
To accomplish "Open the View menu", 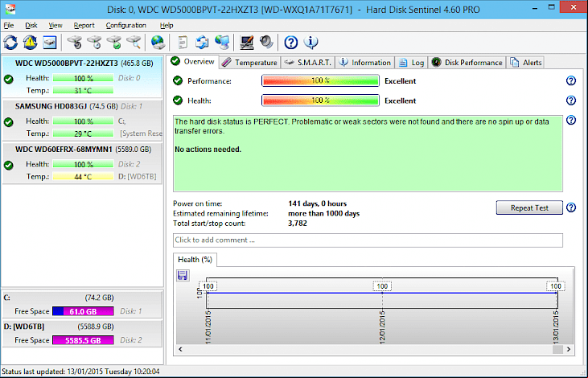I will coord(56,25).
